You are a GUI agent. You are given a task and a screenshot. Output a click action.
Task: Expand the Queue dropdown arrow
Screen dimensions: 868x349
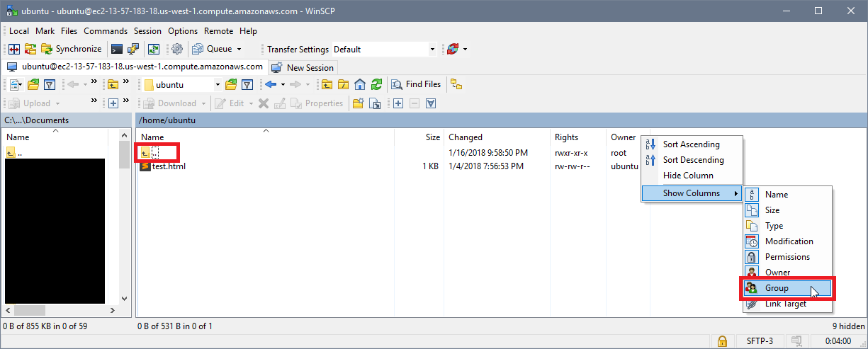239,49
